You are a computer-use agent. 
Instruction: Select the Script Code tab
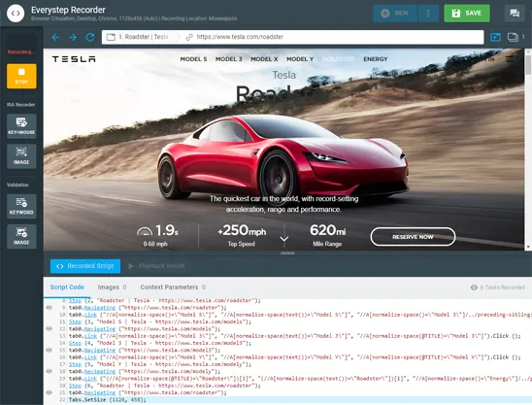pyautogui.click(x=67, y=287)
